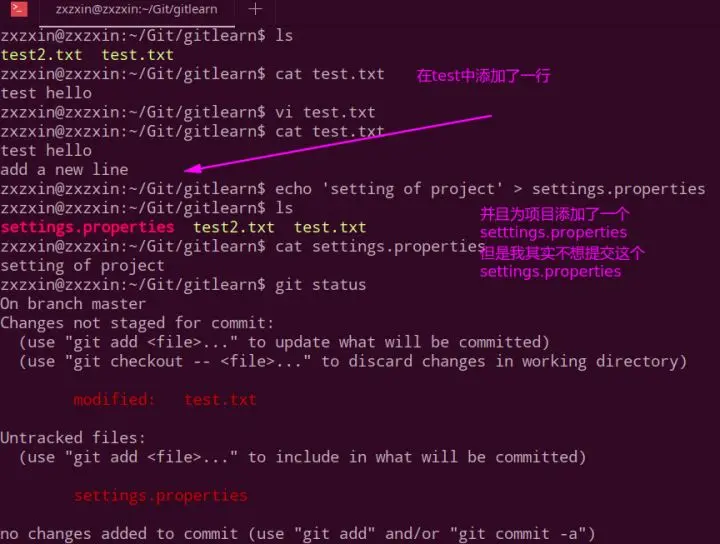Click the 'git status' command text
Image resolution: width=720 pixels, height=544 pixels.
point(321,285)
